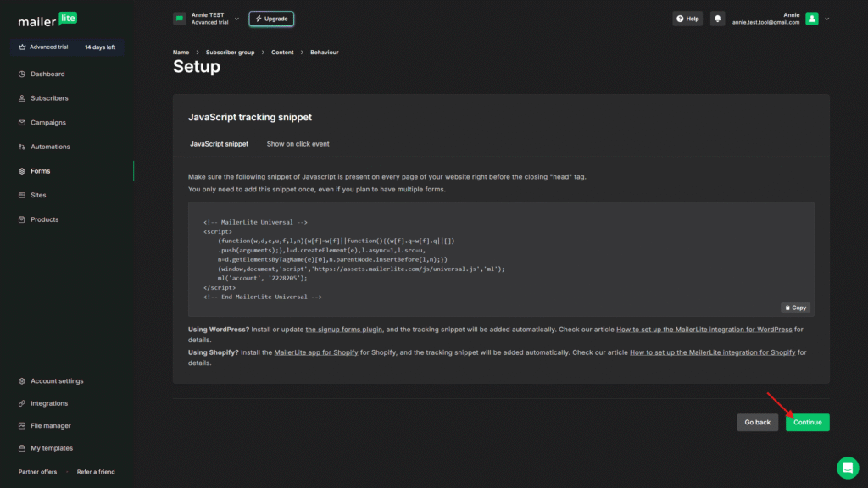Open notifications via the bell icon
Screen dimensions: 868x488
point(717,19)
